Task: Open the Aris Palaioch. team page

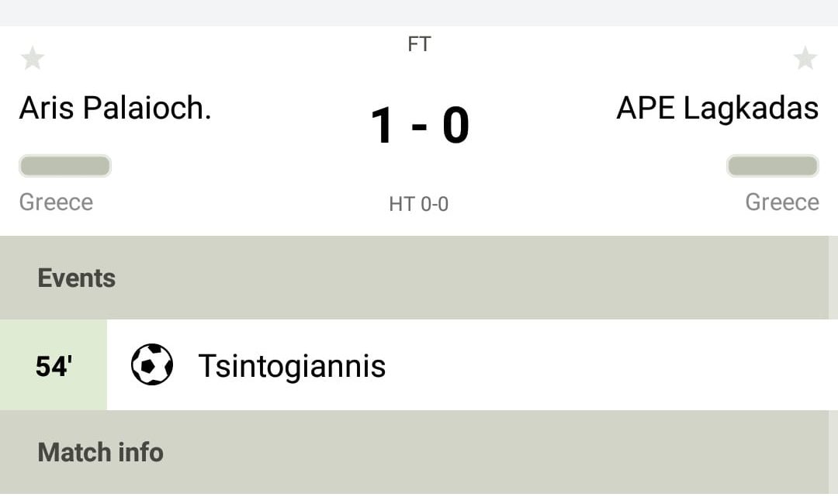Action: tap(115, 109)
